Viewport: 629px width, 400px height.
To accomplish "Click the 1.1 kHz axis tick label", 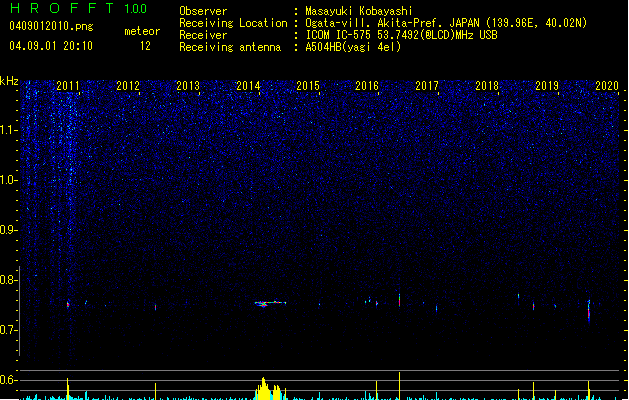I will click(x=9, y=130).
